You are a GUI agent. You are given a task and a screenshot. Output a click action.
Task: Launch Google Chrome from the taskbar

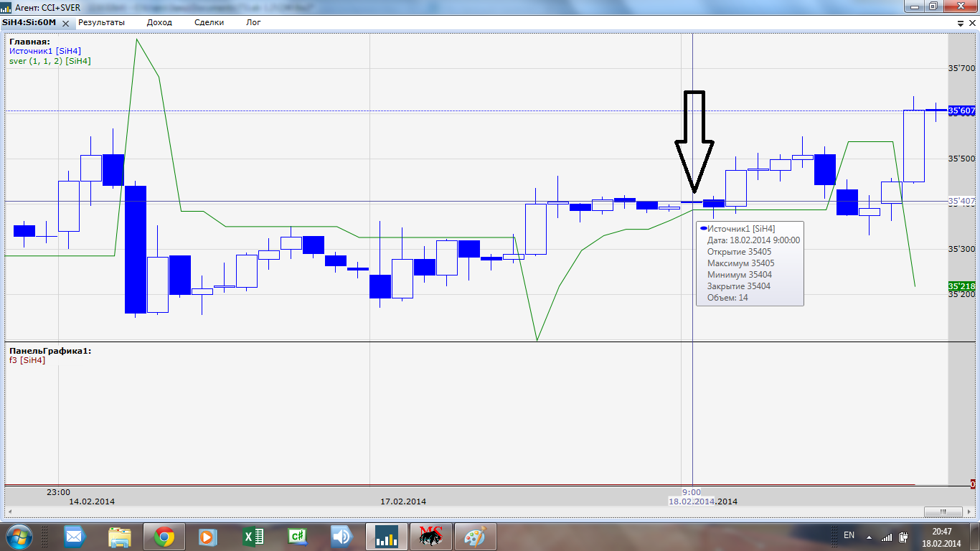pos(164,537)
